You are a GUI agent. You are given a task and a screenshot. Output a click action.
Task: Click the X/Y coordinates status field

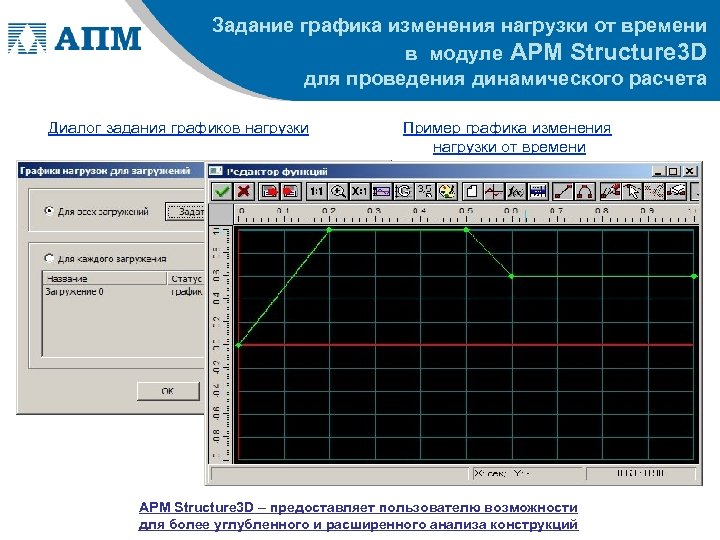click(x=528, y=473)
